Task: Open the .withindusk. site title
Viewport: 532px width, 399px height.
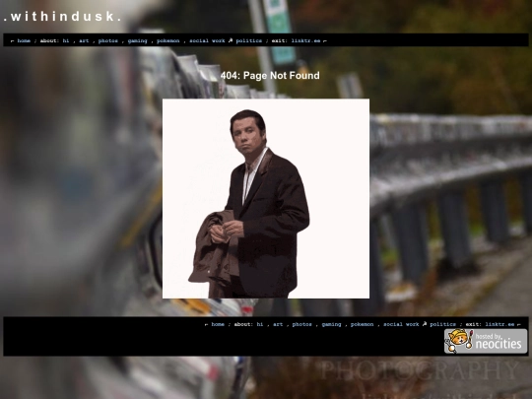Action: 63,17
